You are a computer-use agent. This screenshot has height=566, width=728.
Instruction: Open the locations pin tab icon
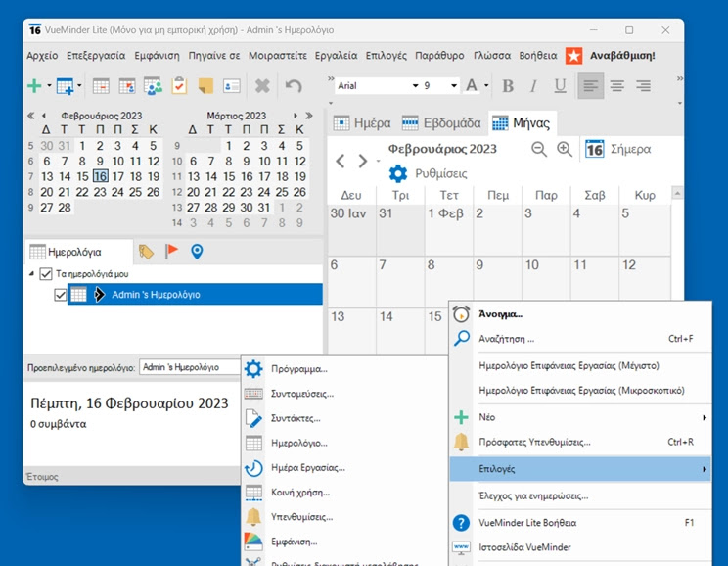(x=197, y=252)
